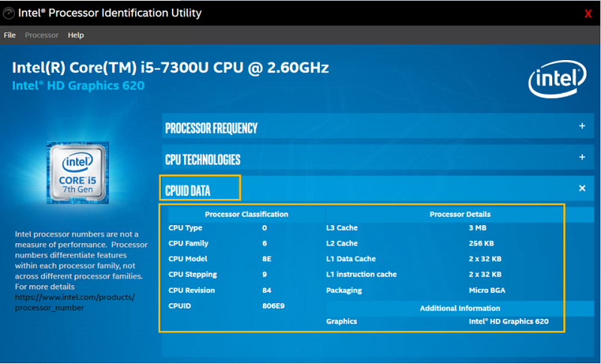Select the L1 Data Cache label
The width and height of the screenshot is (601, 364).
click(351, 259)
